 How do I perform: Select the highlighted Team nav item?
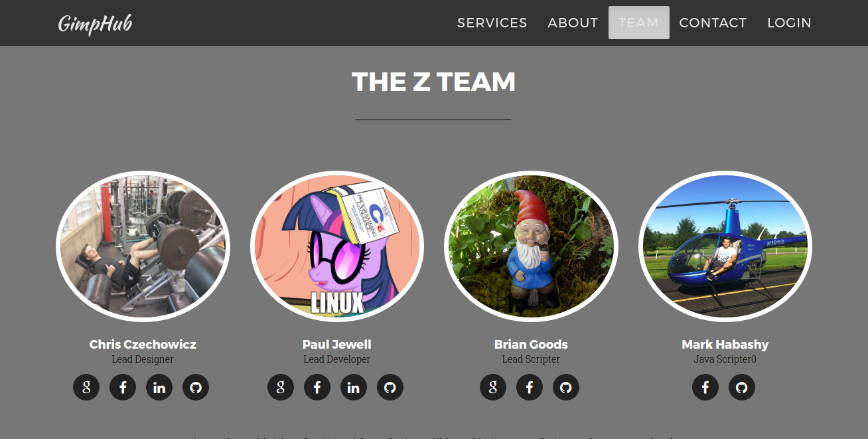click(x=639, y=23)
